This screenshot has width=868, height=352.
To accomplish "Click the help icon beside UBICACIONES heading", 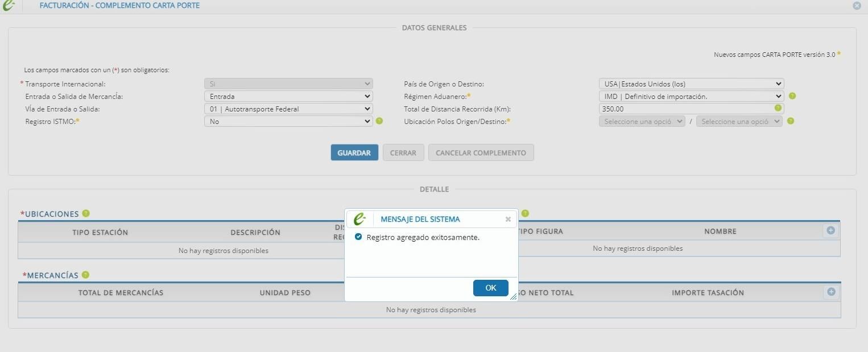I will click(x=86, y=213).
